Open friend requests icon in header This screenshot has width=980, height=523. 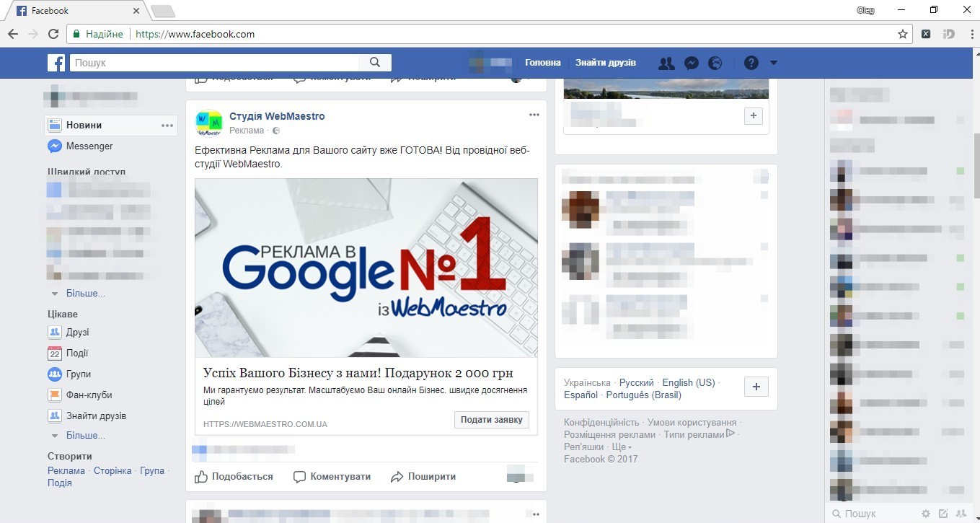coord(666,63)
